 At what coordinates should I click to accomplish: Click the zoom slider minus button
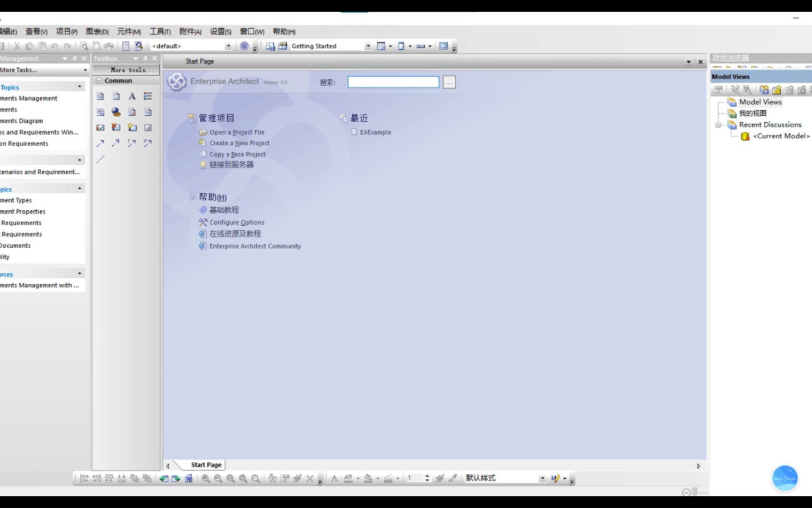click(x=686, y=492)
